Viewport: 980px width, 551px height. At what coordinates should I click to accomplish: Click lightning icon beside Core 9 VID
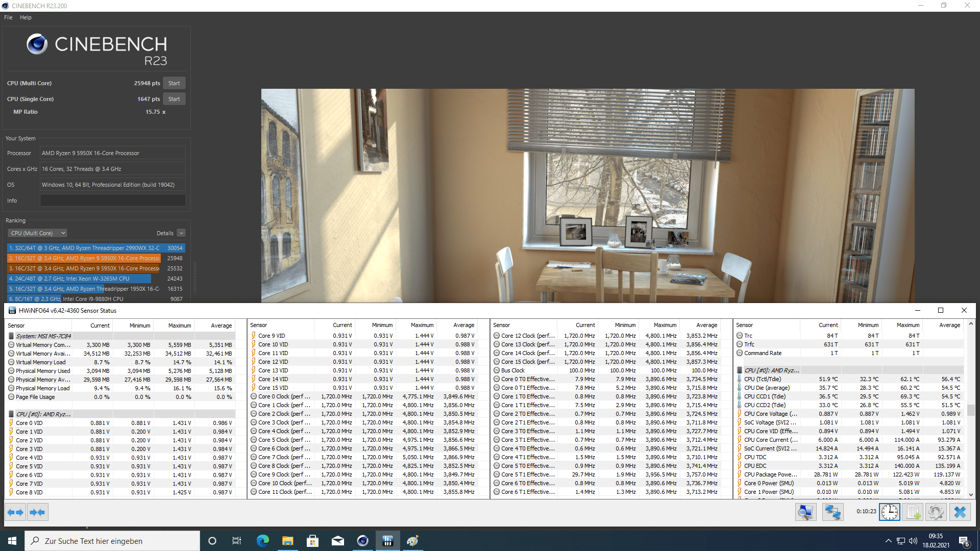click(253, 336)
